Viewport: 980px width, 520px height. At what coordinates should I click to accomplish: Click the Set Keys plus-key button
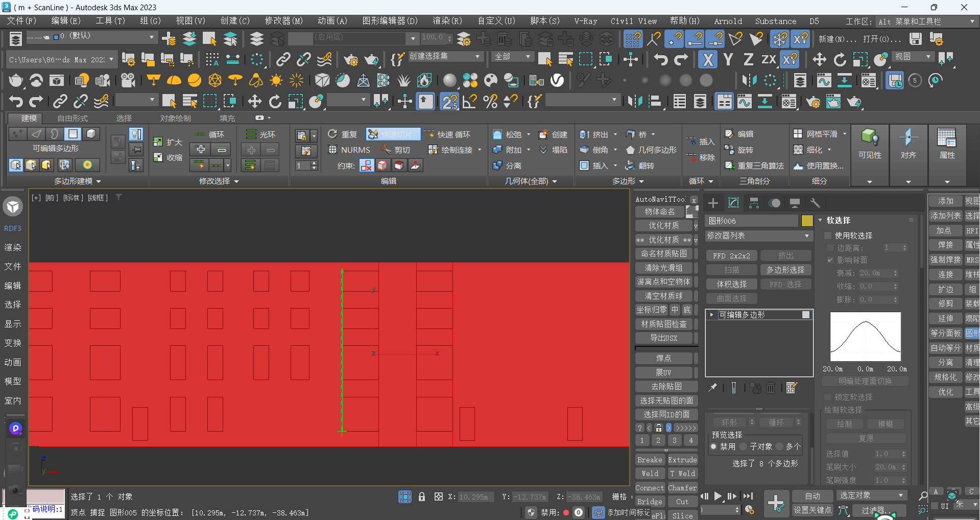pos(776,503)
